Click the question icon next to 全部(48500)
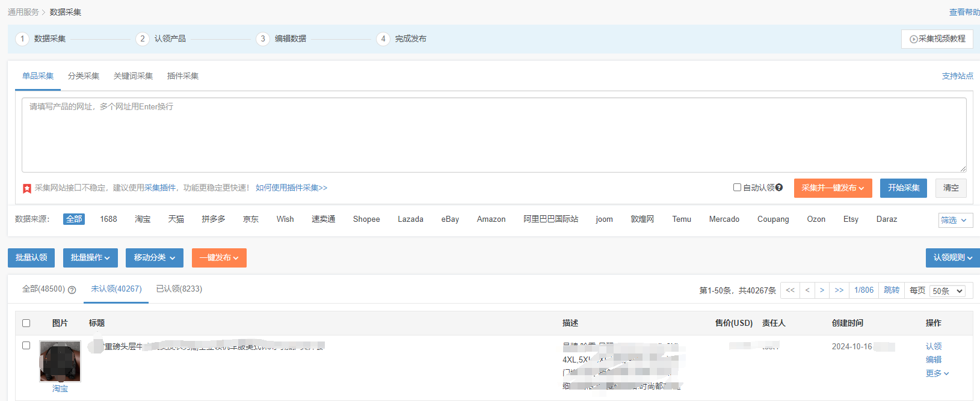The image size is (980, 401). point(72,290)
